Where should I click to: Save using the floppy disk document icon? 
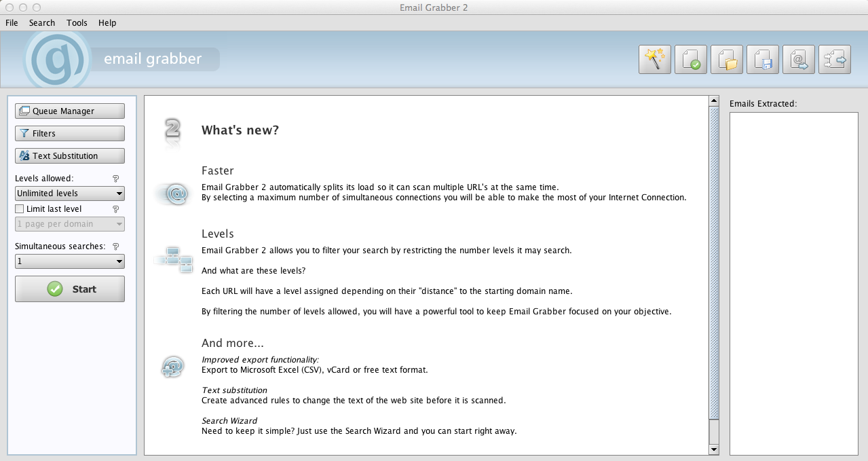[x=763, y=60]
